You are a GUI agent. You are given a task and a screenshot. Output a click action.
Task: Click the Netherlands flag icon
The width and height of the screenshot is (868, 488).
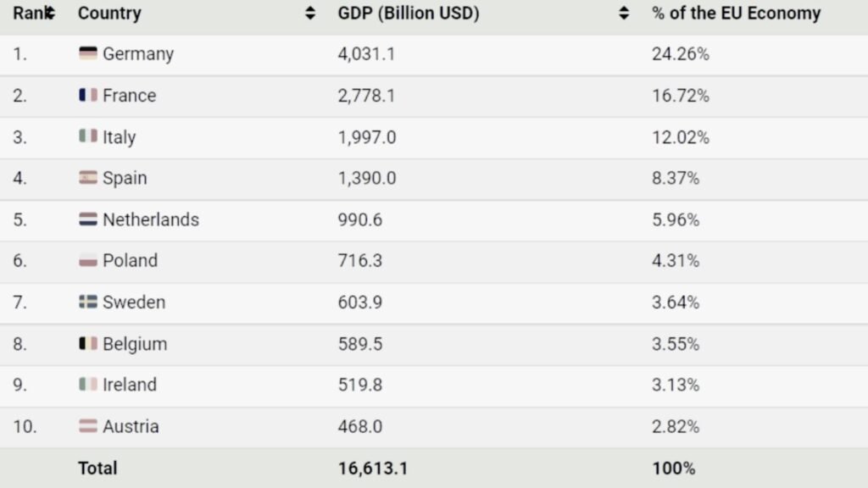(88, 219)
